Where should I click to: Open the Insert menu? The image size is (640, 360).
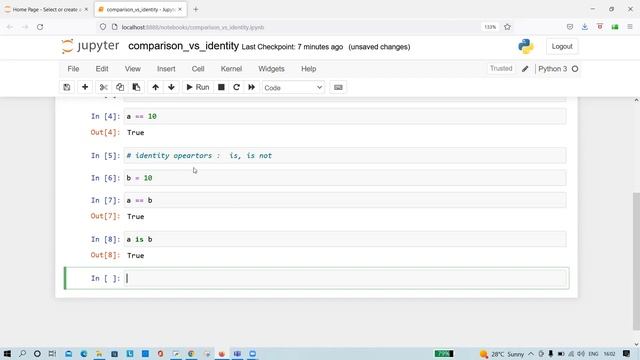166,69
